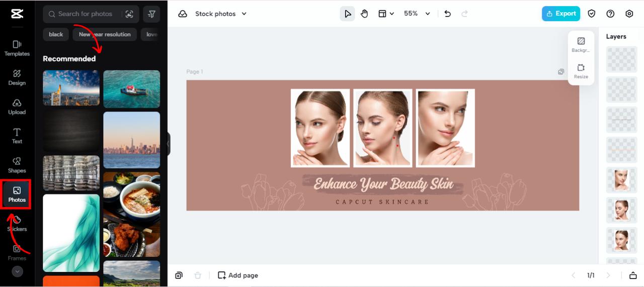Open the Upload sidebar panel
The height and width of the screenshot is (287, 644).
click(x=17, y=107)
